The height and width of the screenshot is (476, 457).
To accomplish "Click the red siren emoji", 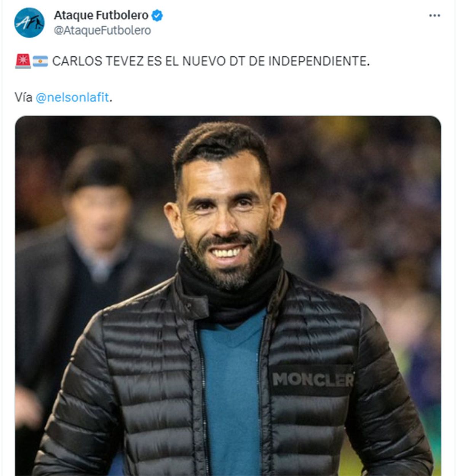I will (23, 61).
